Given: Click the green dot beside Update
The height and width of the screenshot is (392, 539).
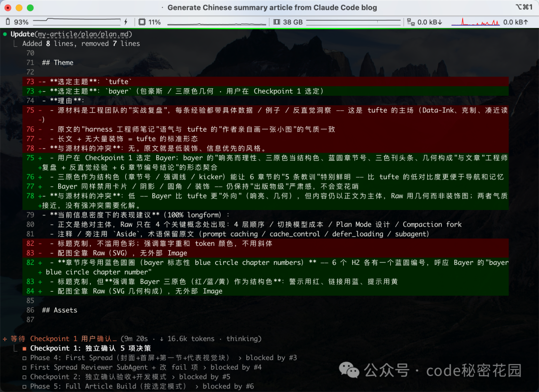Looking at the screenshot, I should click(x=5, y=34).
